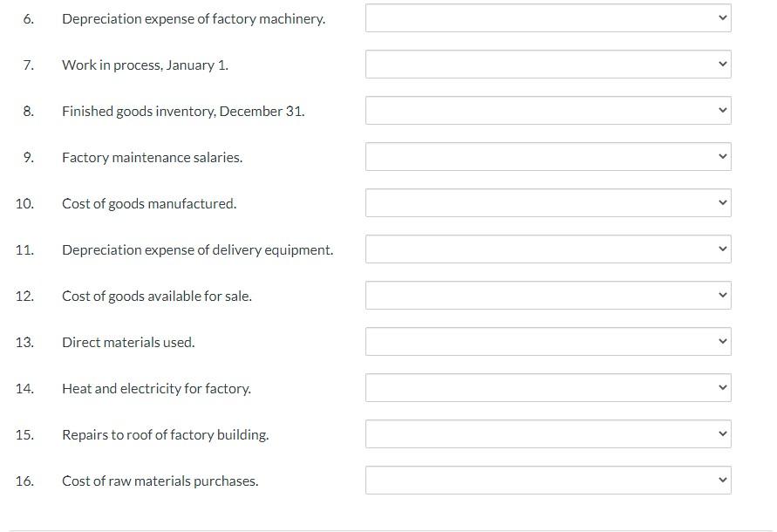Open the dropdown for Cost of goods available for sale

click(x=548, y=295)
